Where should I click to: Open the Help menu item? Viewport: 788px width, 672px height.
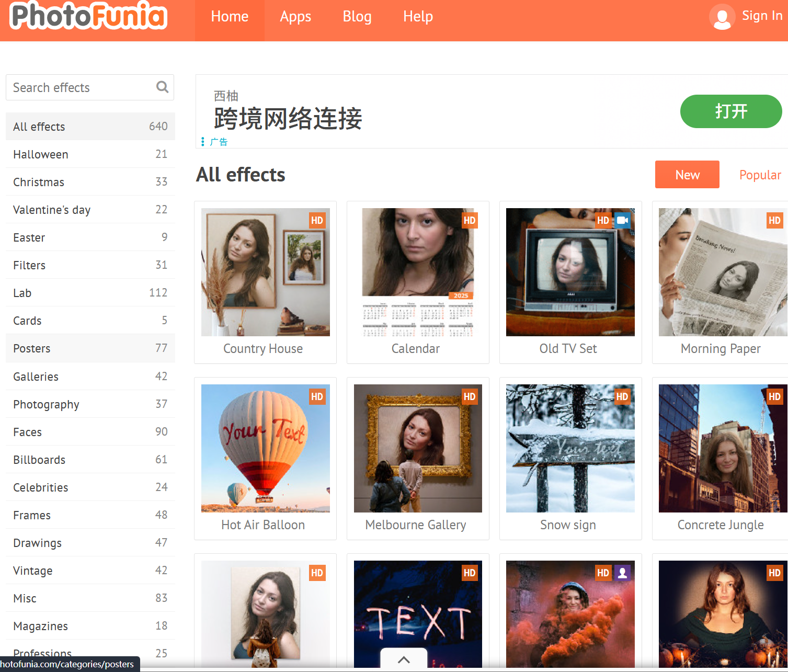click(x=418, y=17)
